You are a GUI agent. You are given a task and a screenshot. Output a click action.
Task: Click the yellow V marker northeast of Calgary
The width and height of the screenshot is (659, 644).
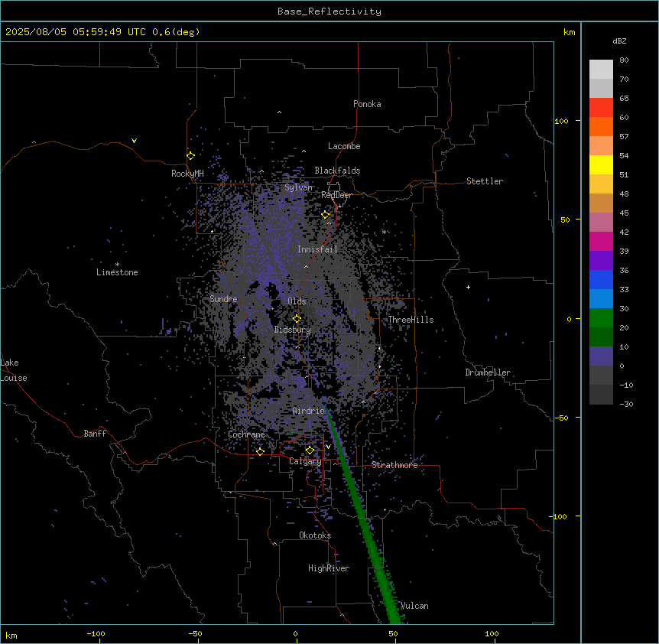click(x=328, y=447)
